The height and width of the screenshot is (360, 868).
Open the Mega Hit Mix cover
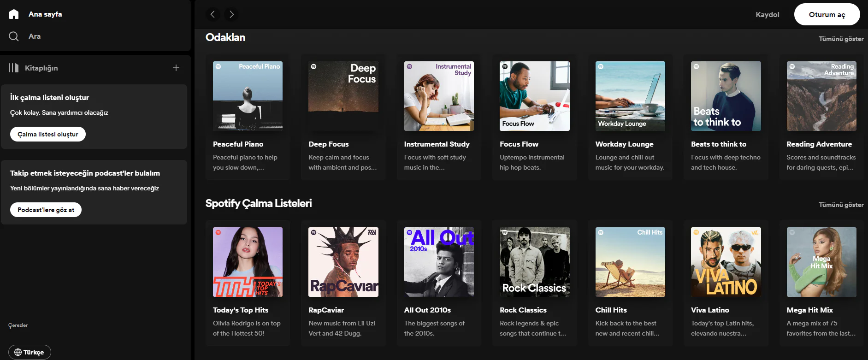(821, 262)
